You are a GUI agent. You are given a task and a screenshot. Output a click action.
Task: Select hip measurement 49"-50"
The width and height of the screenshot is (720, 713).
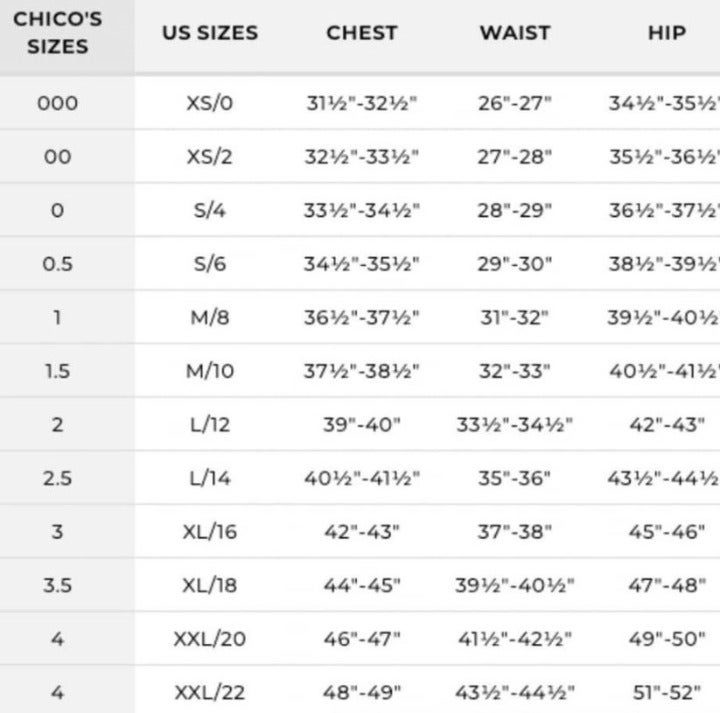pyautogui.click(x=667, y=639)
